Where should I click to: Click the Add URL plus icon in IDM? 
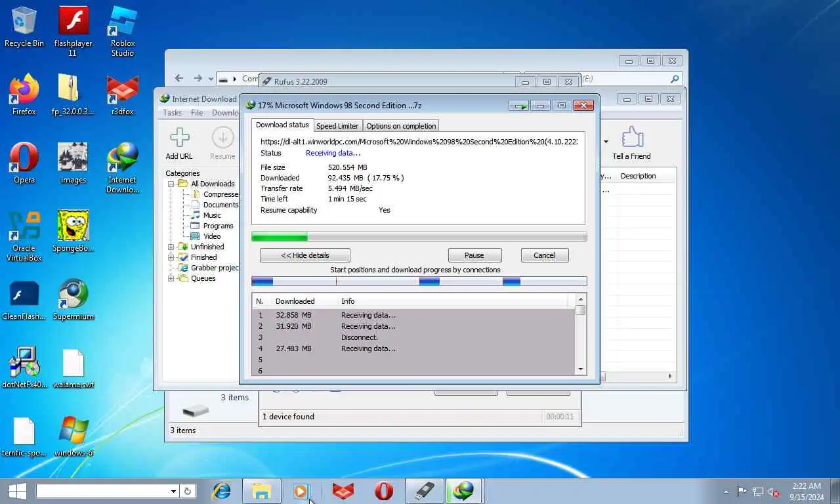coord(179,138)
